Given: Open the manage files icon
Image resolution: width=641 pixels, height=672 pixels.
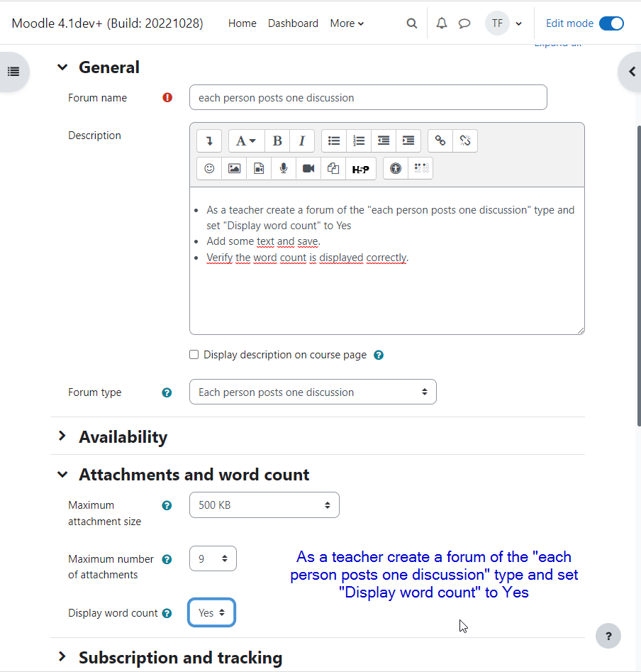Looking at the screenshot, I should tap(333, 168).
